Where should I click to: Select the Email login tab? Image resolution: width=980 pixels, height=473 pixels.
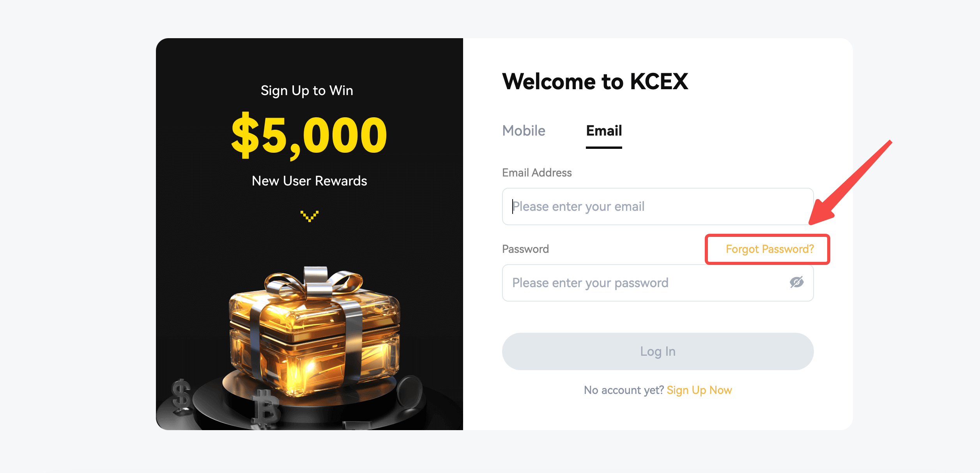[604, 131]
